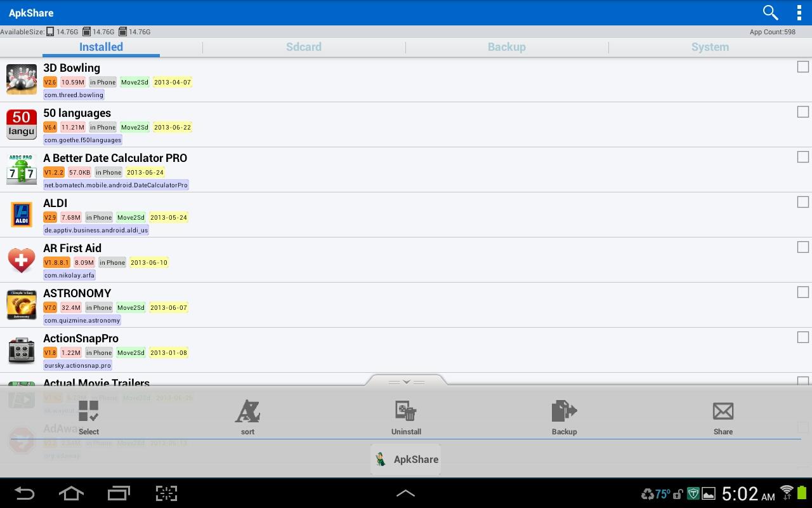812x508 pixels.
Task: Check the AR First Aid checkbox
Action: point(802,247)
